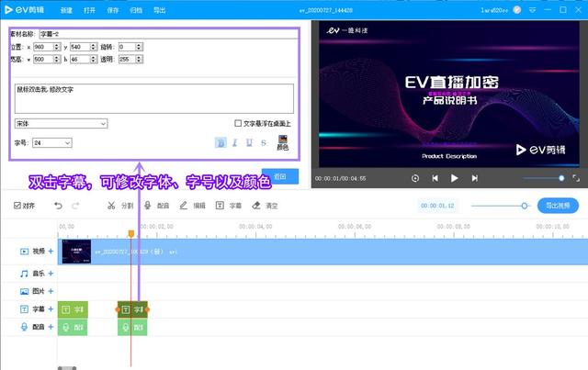Decrease the height h value stepper
The image size is (588, 370).
click(94, 62)
